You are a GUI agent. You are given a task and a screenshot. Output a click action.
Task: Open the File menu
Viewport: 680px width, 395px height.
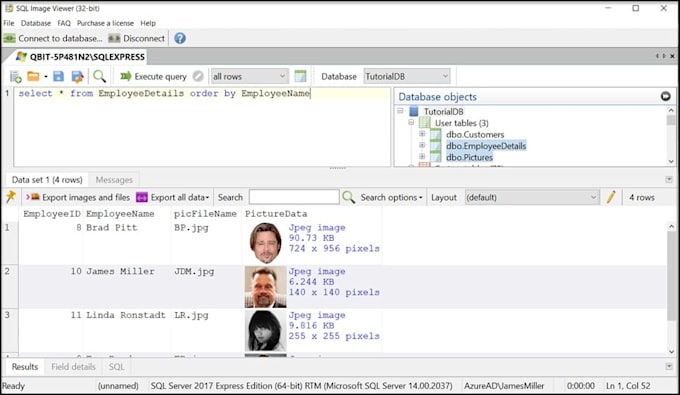(9, 23)
